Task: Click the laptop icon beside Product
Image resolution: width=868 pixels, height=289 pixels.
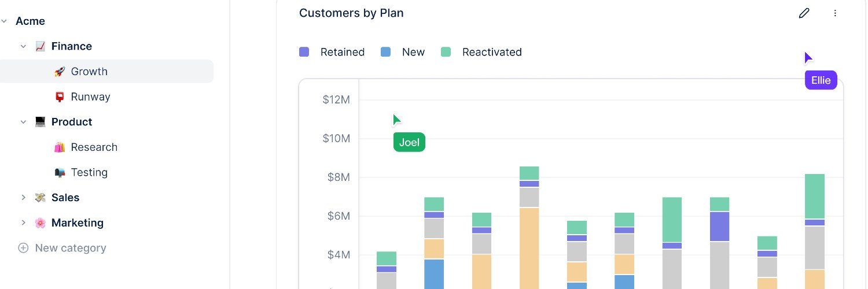Action: pyautogui.click(x=40, y=122)
